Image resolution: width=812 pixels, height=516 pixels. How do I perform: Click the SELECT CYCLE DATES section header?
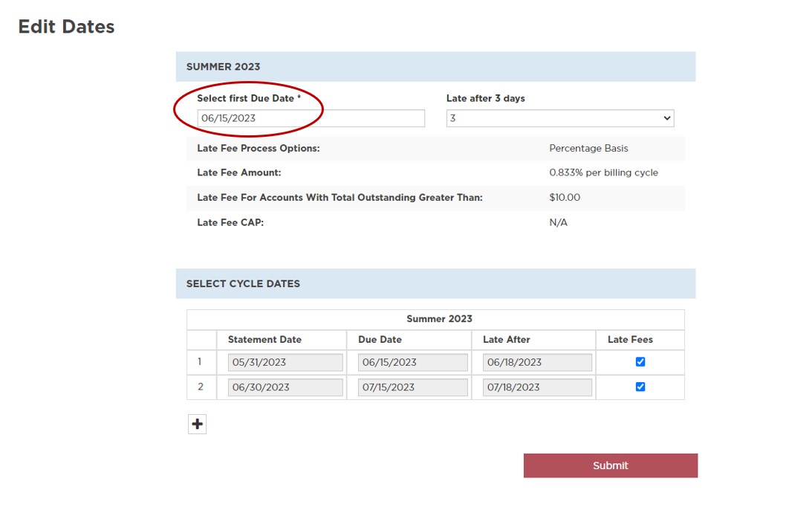point(243,284)
